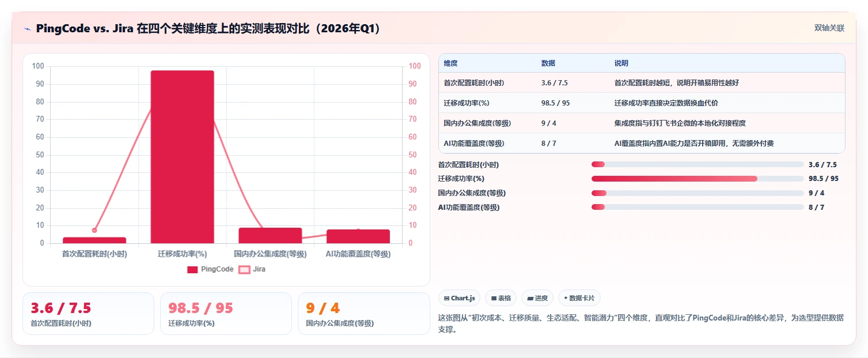Click the 双轴关联 label
This screenshot has width=868, height=358.
tap(829, 28)
